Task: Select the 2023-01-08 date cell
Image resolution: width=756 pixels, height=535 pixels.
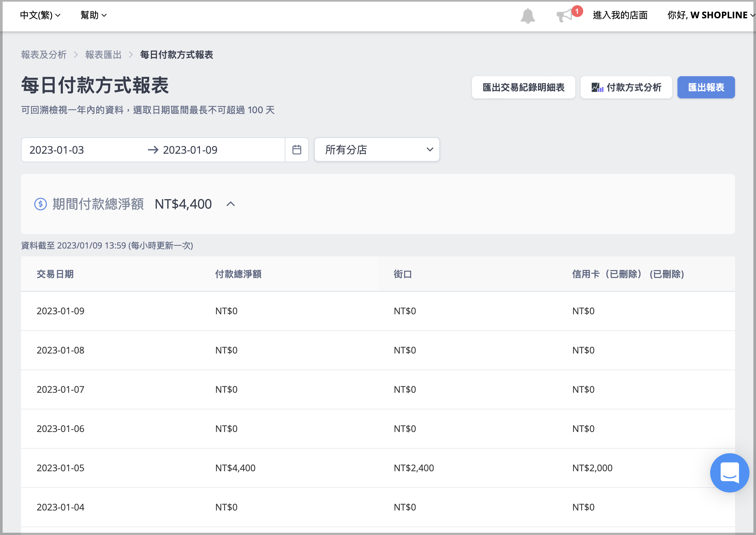Action: [x=60, y=350]
